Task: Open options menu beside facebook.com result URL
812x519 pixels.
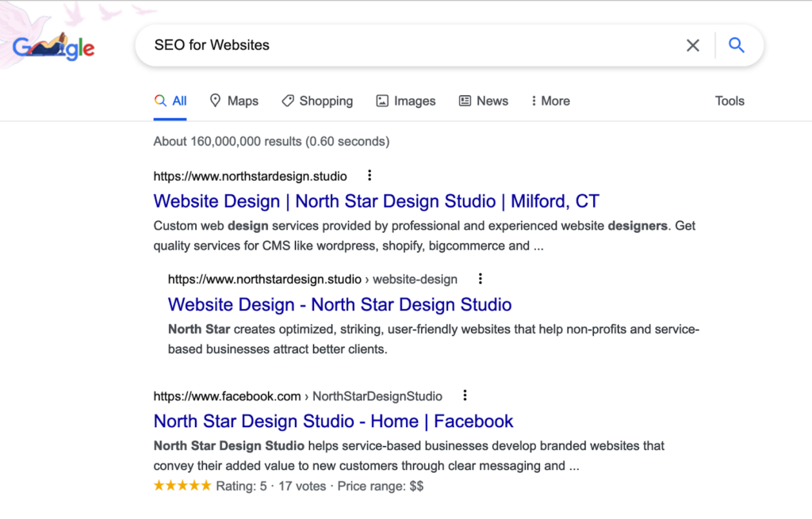Action: [x=465, y=395]
